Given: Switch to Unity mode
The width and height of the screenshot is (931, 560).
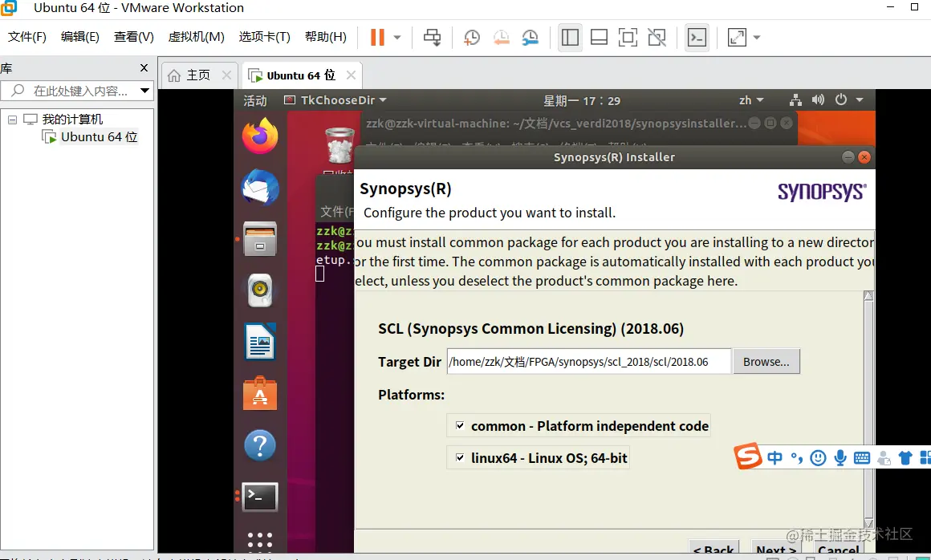Looking at the screenshot, I should (657, 38).
